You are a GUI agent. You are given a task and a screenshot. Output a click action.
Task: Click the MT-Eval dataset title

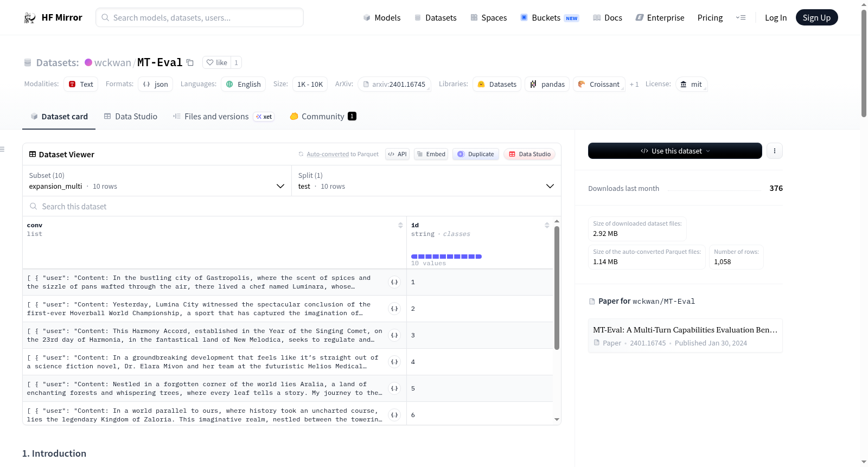[159, 62]
